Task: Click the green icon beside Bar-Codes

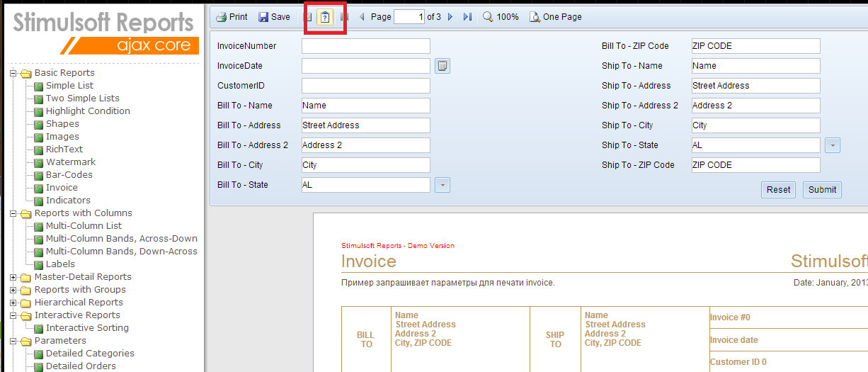Action: coord(38,175)
